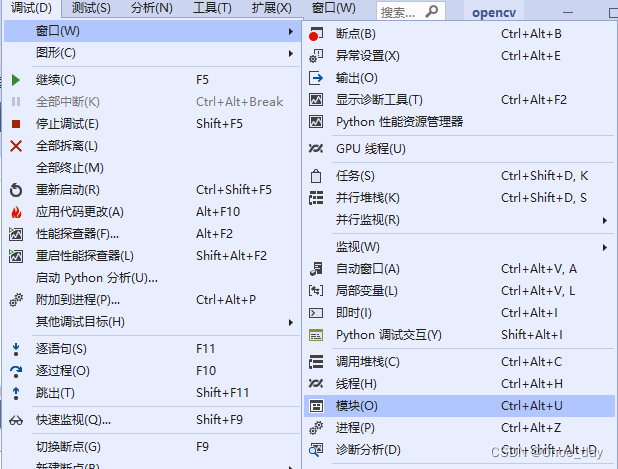Click the flame icon for 应用代码更改
618x469 pixels.
pos(16,212)
